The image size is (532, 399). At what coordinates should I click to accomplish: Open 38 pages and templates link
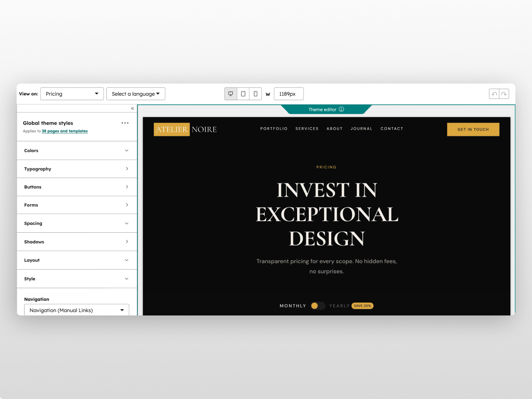pyautogui.click(x=65, y=131)
